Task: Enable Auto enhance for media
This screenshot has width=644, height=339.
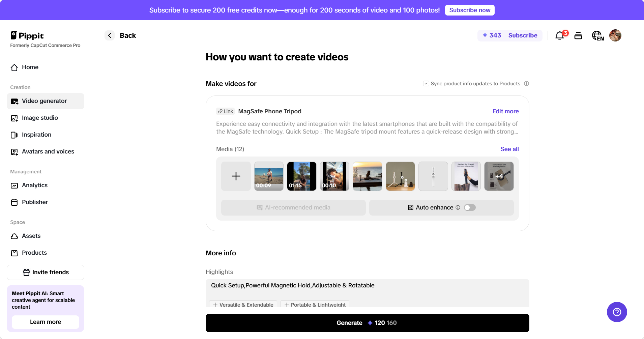Action: (x=470, y=207)
